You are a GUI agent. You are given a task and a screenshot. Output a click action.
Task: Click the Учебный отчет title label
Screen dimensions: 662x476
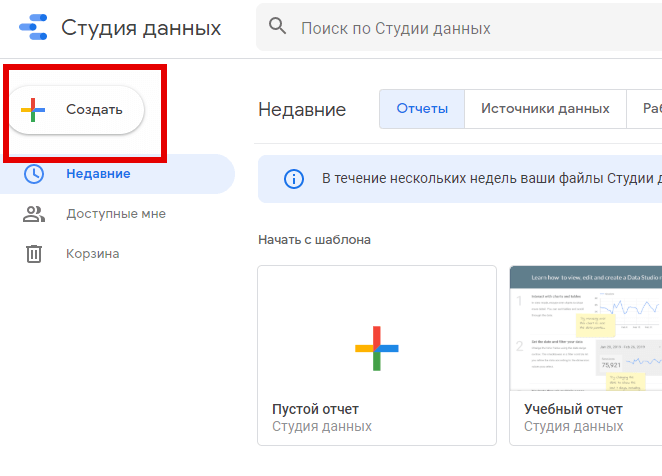pos(573,409)
